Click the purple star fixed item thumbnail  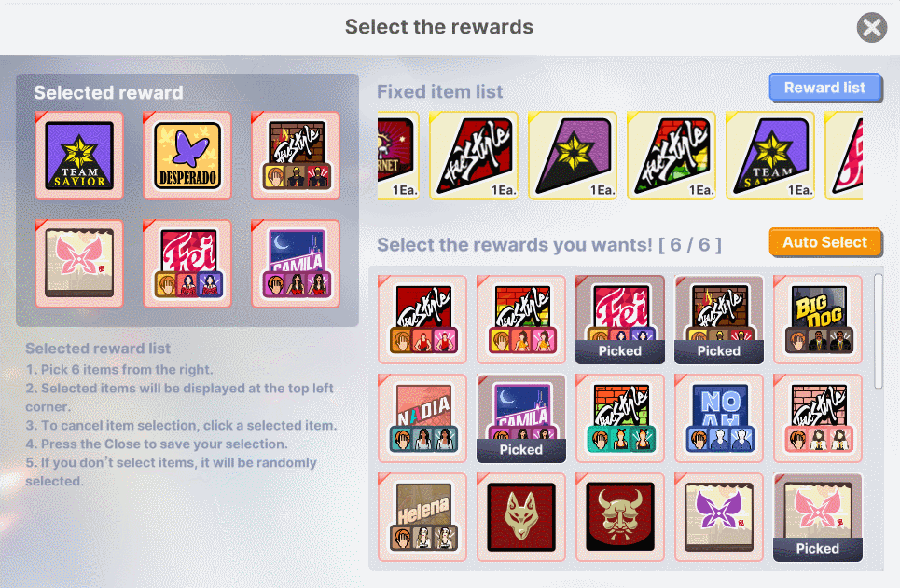coord(573,156)
